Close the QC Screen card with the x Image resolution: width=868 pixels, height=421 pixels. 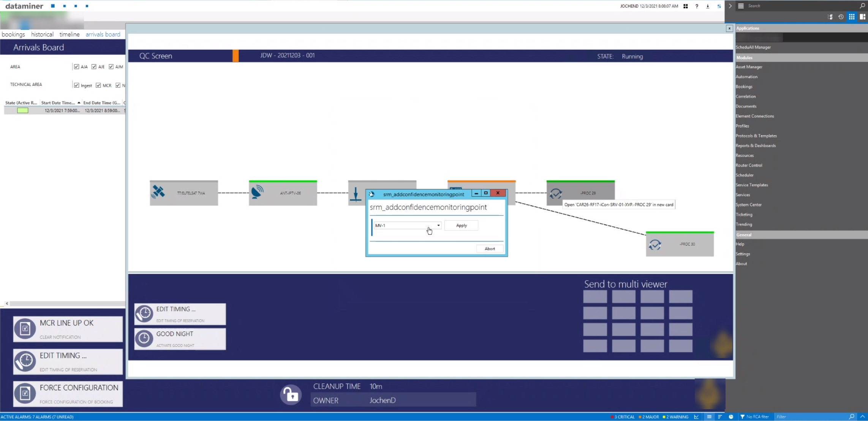[x=729, y=28]
